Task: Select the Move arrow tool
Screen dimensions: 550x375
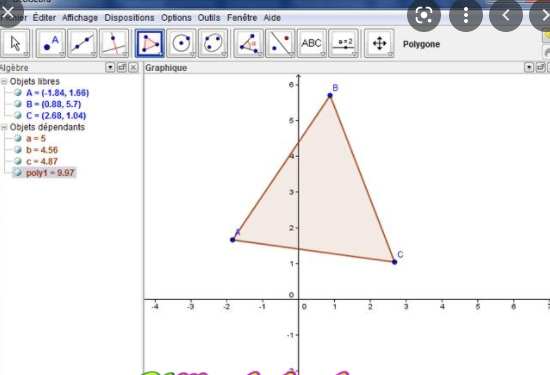Action: point(15,43)
